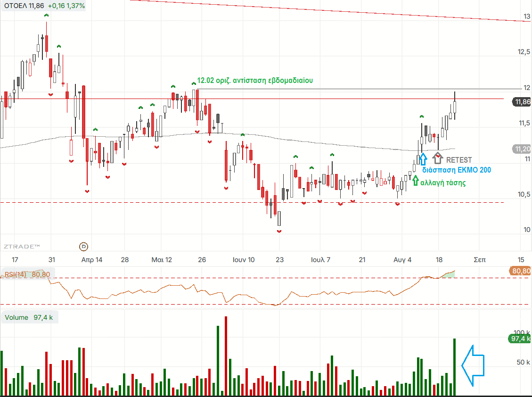
Task: Click the "13" price axis label
Action: pos(526,17)
